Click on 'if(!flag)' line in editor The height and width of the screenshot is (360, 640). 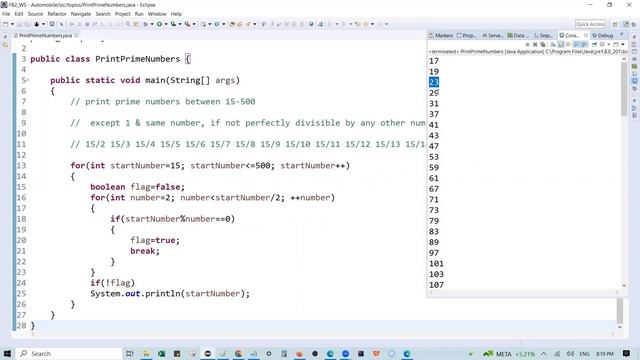(112, 283)
